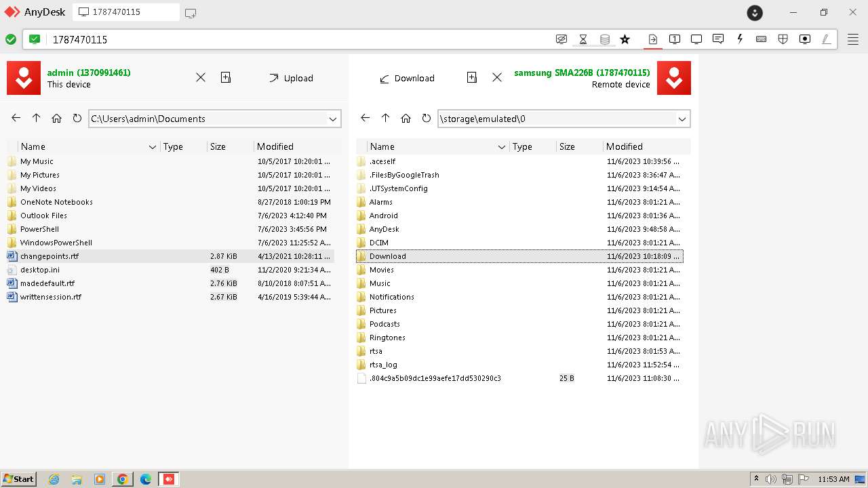This screenshot has height=488, width=868.
Task: Expand the local path dropdown C:\Users\admin\Documents
Action: point(333,119)
